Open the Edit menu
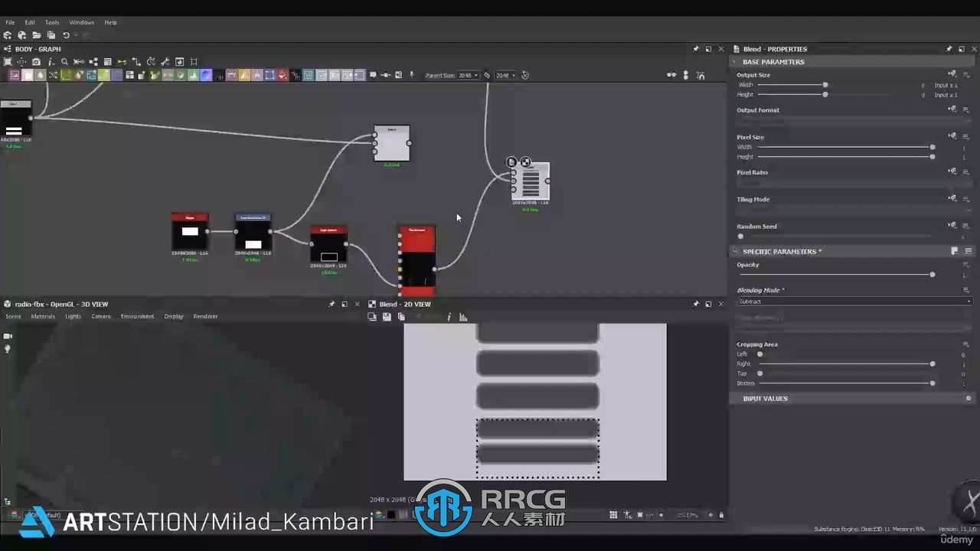Screen dimensions: 980x551 tap(30, 22)
